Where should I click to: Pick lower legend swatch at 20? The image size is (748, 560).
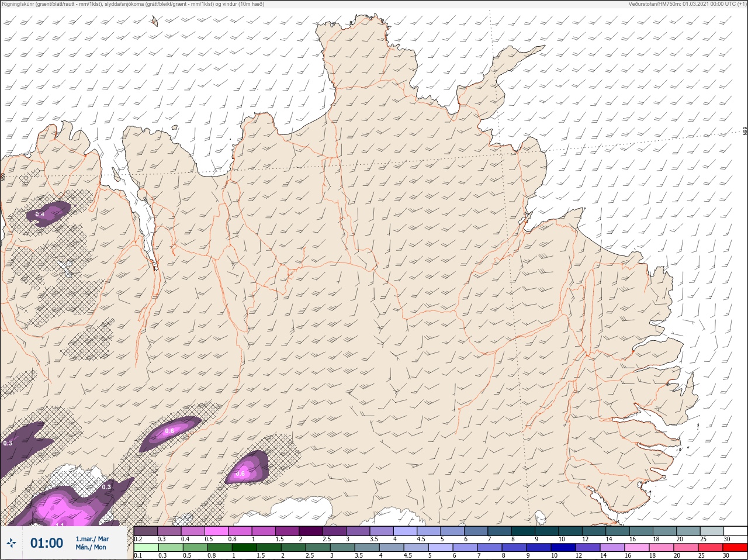click(685, 547)
